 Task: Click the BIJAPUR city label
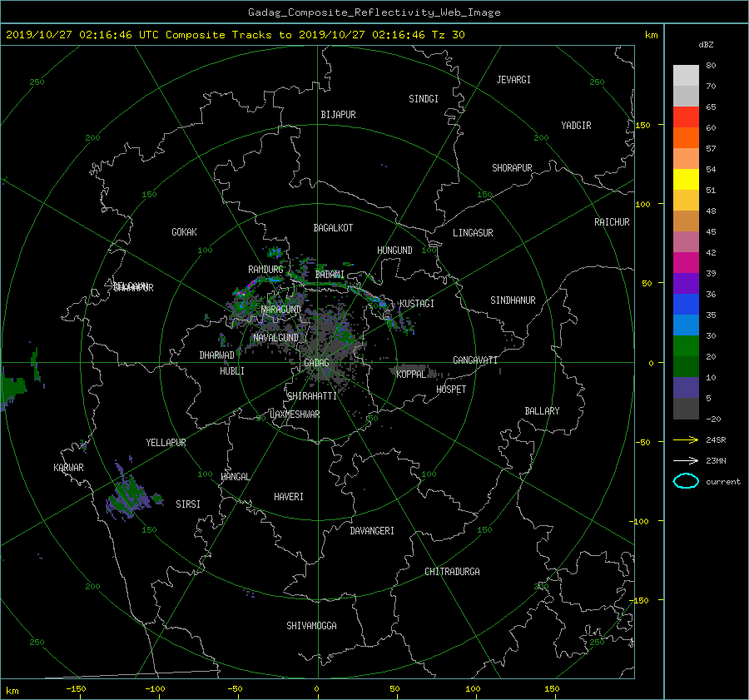coord(338,115)
